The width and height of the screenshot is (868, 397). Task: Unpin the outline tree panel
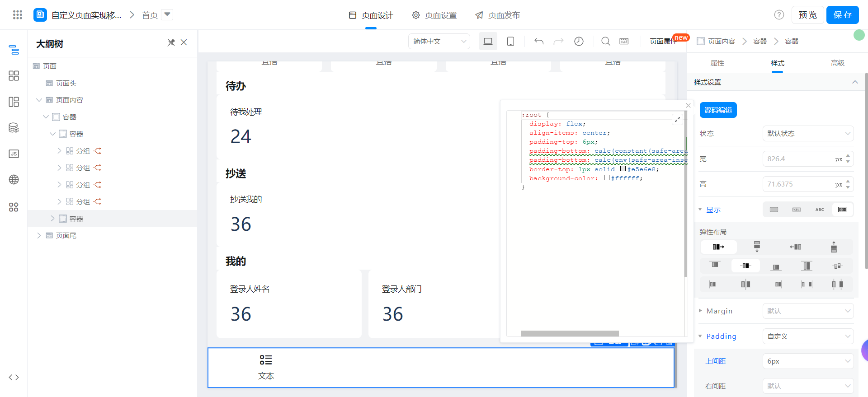click(171, 42)
